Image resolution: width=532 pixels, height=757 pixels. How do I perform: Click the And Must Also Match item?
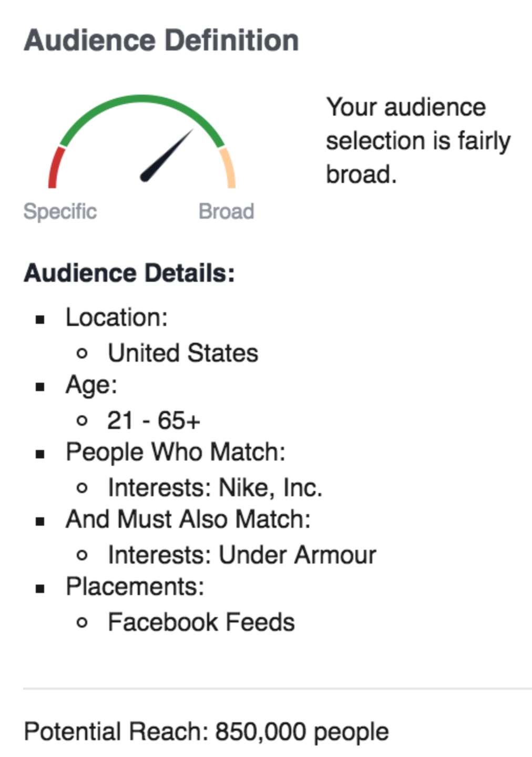tap(188, 519)
